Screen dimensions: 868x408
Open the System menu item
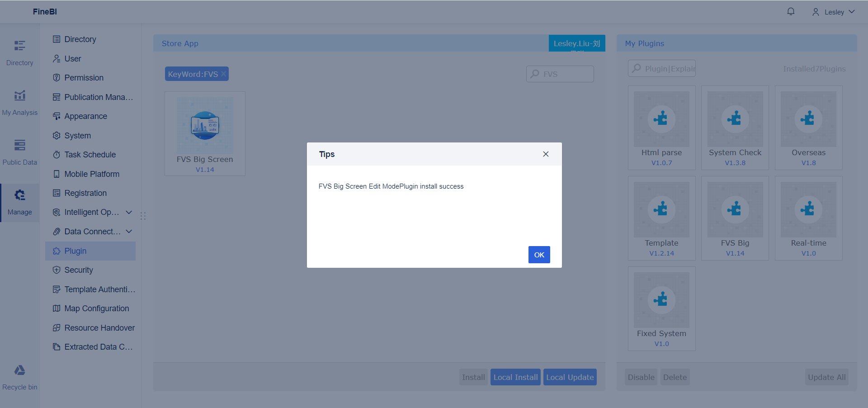90,136
